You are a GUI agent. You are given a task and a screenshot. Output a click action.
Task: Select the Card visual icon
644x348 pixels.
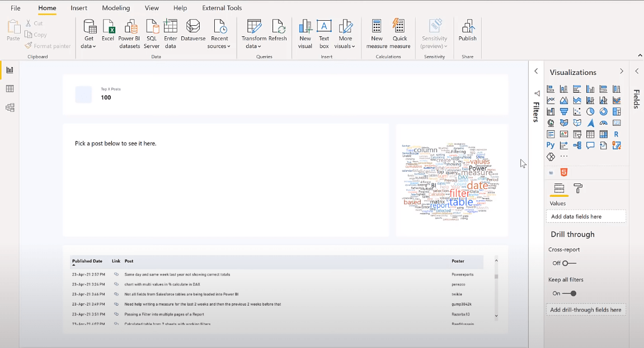click(617, 123)
